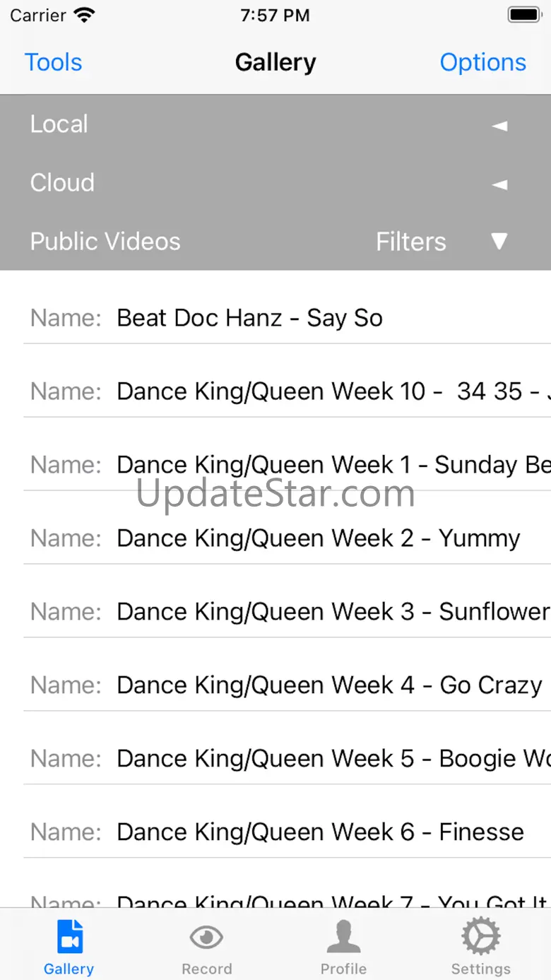Open the Gallery tab video icon
Screen dimensions: 551x980
pyautogui.click(x=69, y=938)
